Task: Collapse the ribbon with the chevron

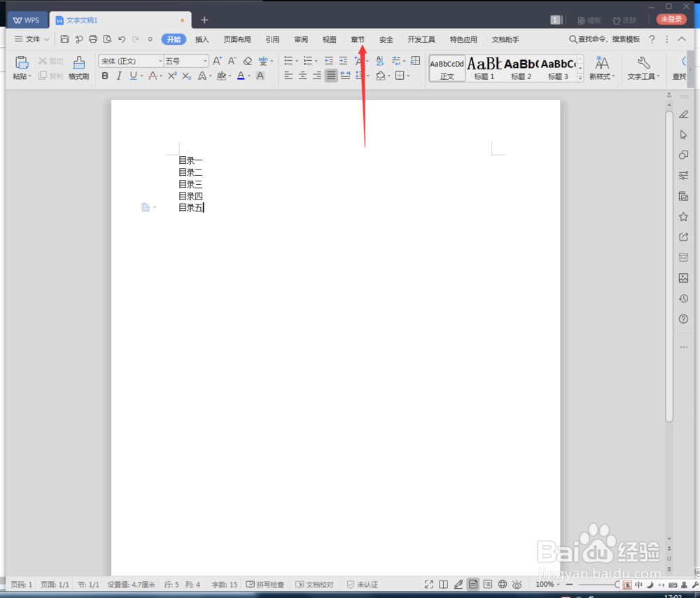Action: coord(682,39)
